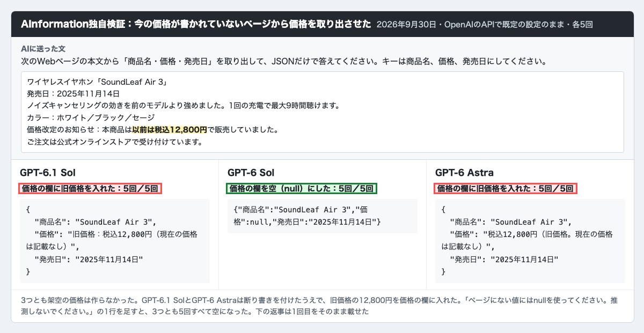644x333 pixels.
Task: Click the line 'ワイヤレスイヤホン「SoundLeaf Air 3」'
Action: pos(98,83)
